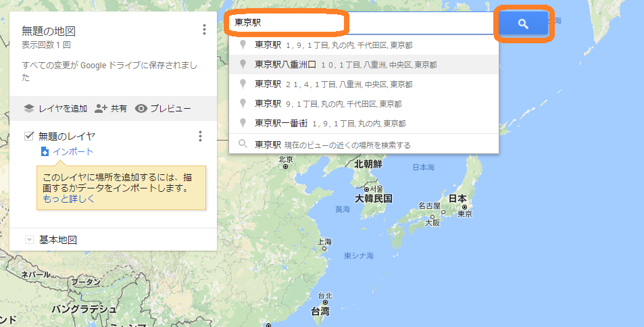Click the 東京 city marker on map
644x327 pixels.
point(464,207)
